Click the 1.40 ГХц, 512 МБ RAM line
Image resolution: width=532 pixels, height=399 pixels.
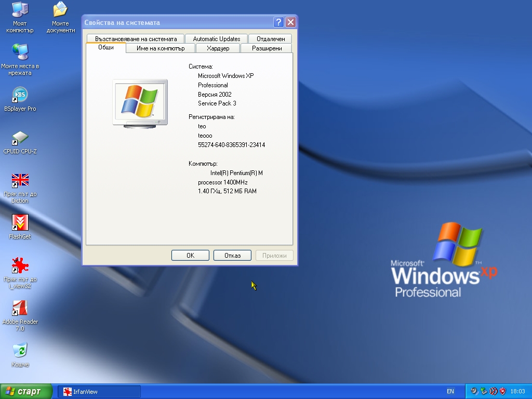click(x=227, y=191)
